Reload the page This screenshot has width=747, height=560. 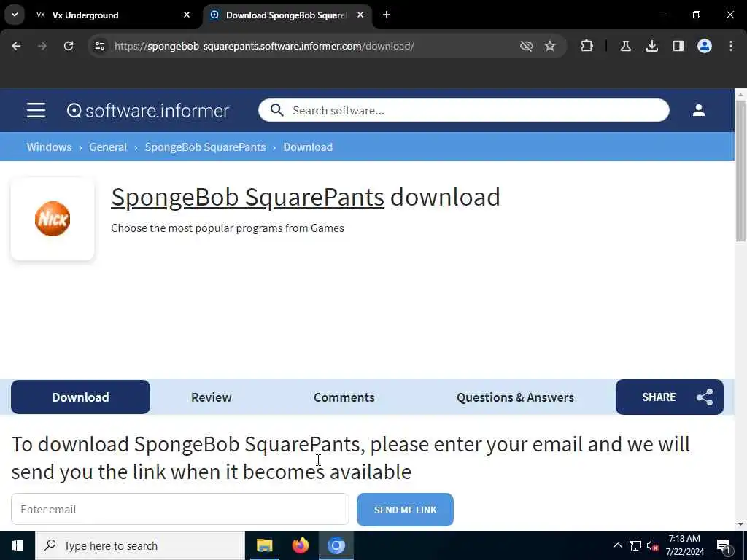(x=69, y=46)
